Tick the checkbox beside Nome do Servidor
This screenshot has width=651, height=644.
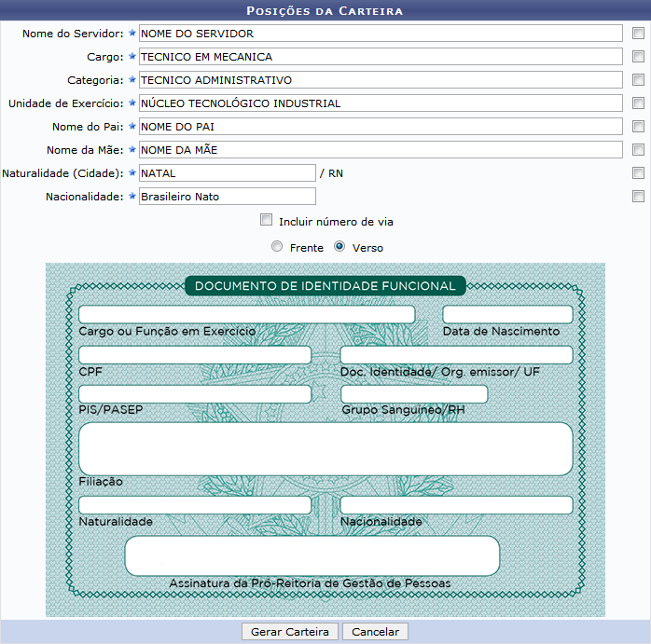pos(638,34)
